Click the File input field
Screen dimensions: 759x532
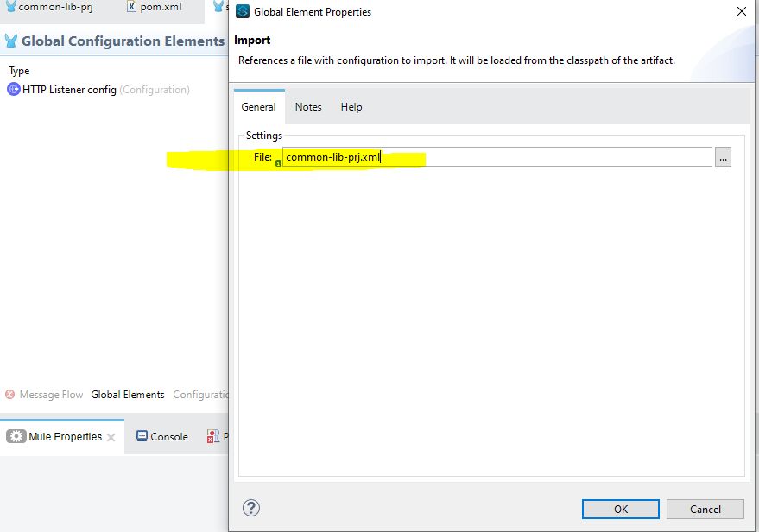[497, 157]
